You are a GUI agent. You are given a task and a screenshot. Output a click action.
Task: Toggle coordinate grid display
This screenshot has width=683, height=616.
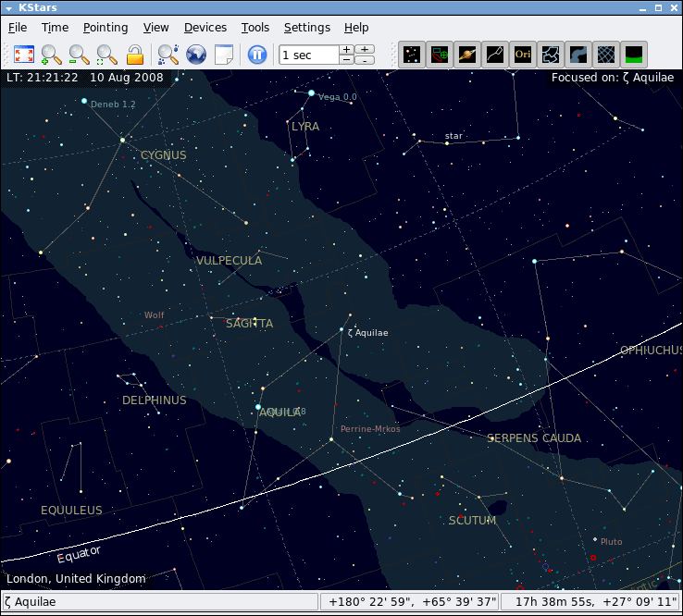(606, 55)
